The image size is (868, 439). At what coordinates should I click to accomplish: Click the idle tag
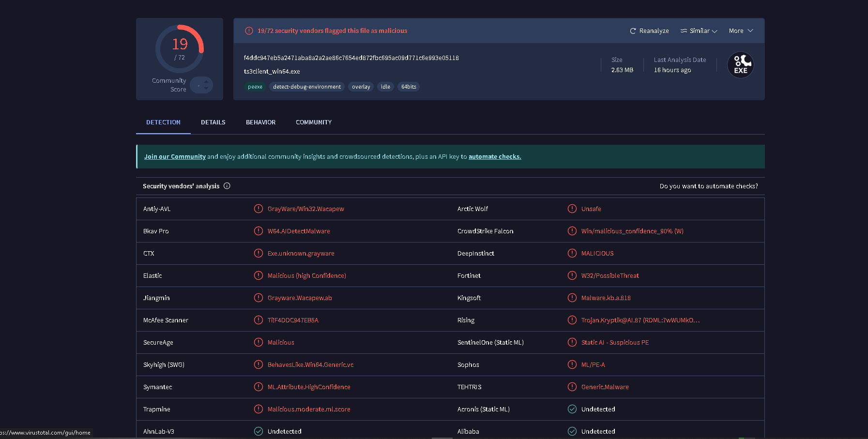click(385, 87)
